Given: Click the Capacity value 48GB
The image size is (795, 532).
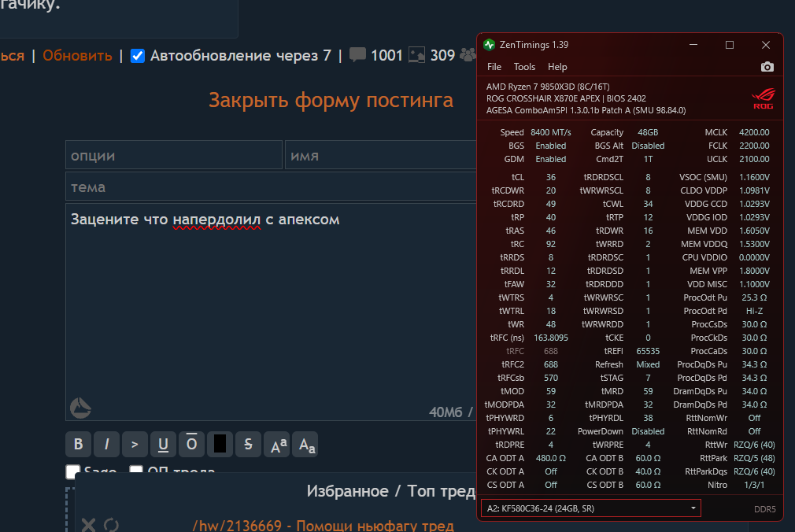Looking at the screenshot, I should [x=648, y=132].
